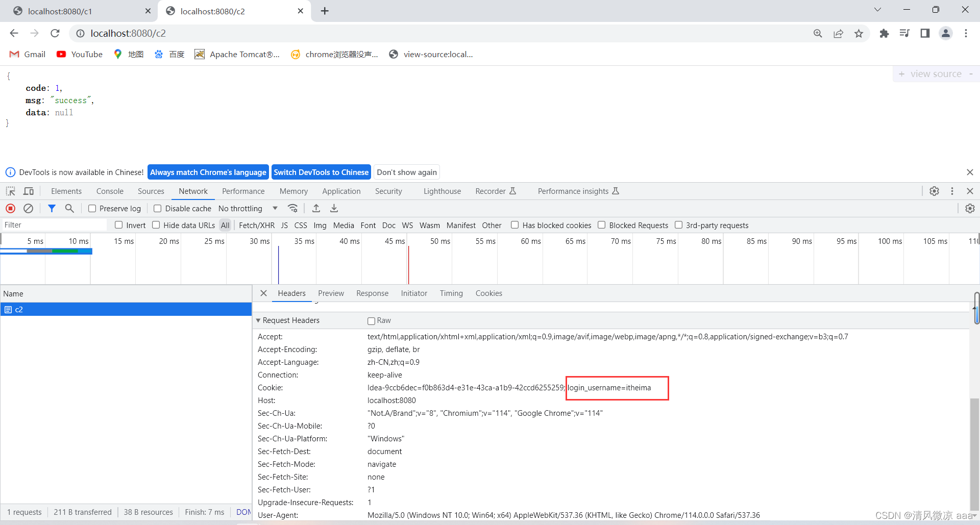The width and height of the screenshot is (980, 525).
Task: Dismiss the DevTools language infobar
Action: point(970,172)
